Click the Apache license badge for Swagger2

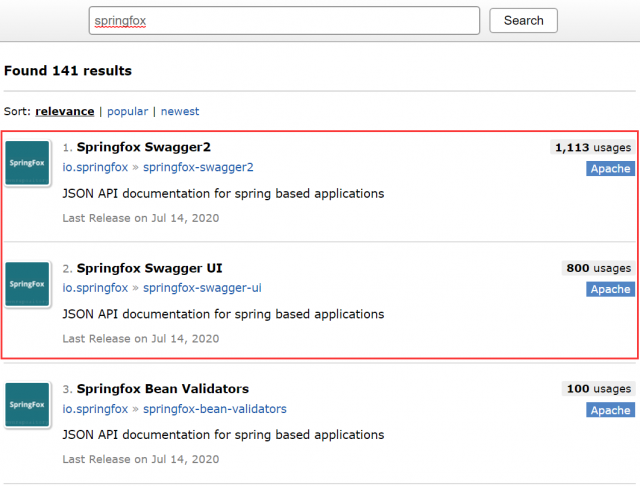[610, 169]
